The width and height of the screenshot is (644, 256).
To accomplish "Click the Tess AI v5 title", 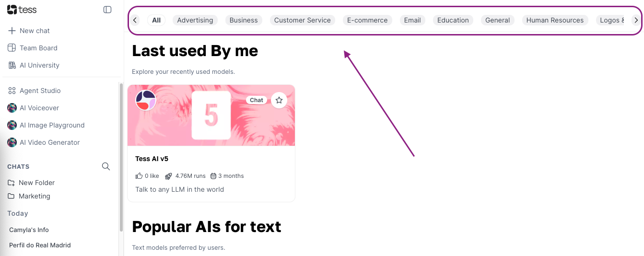I will point(152,159).
